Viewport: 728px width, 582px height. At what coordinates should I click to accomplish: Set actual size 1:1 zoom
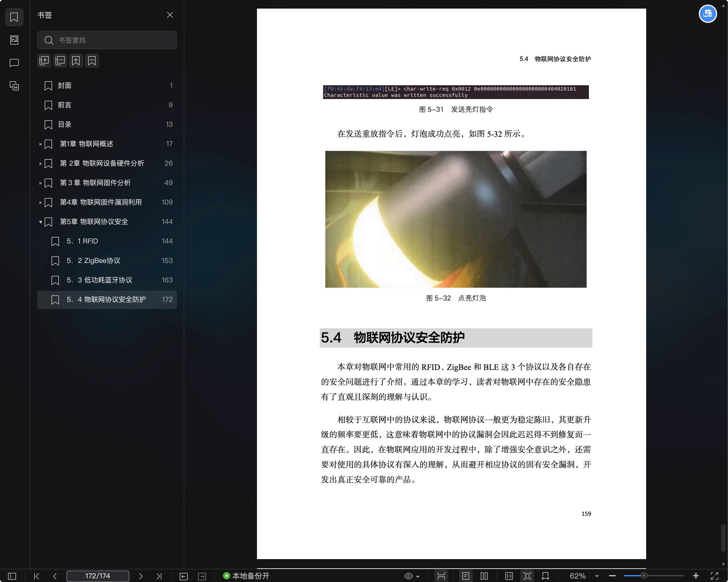point(509,576)
